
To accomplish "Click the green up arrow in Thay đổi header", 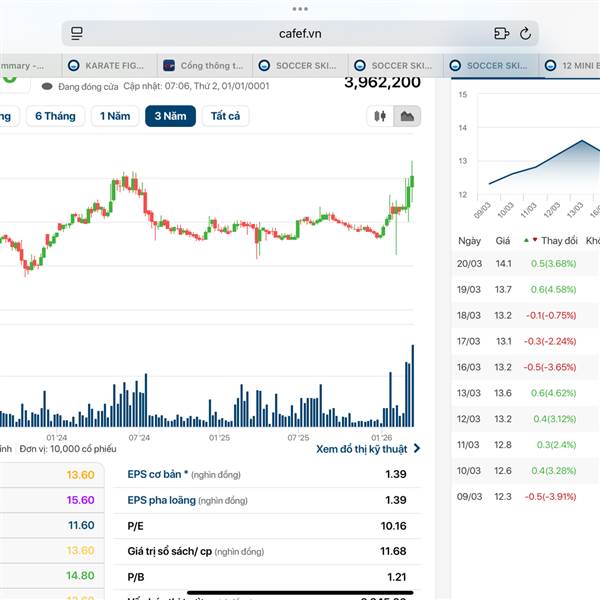I will (x=526, y=240).
